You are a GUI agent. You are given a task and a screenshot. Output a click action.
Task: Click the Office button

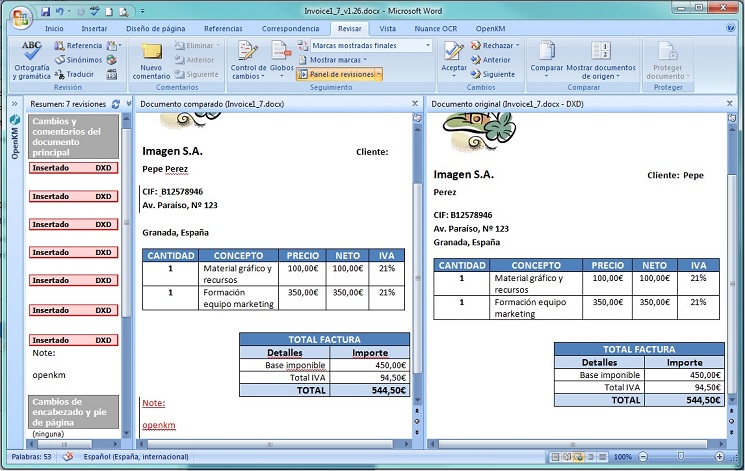(20, 18)
